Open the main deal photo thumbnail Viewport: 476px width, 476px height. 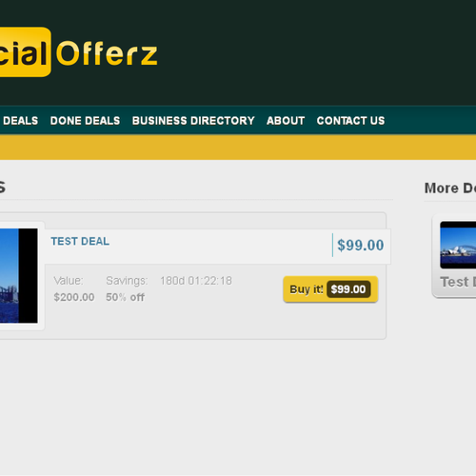tap(19, 275)
